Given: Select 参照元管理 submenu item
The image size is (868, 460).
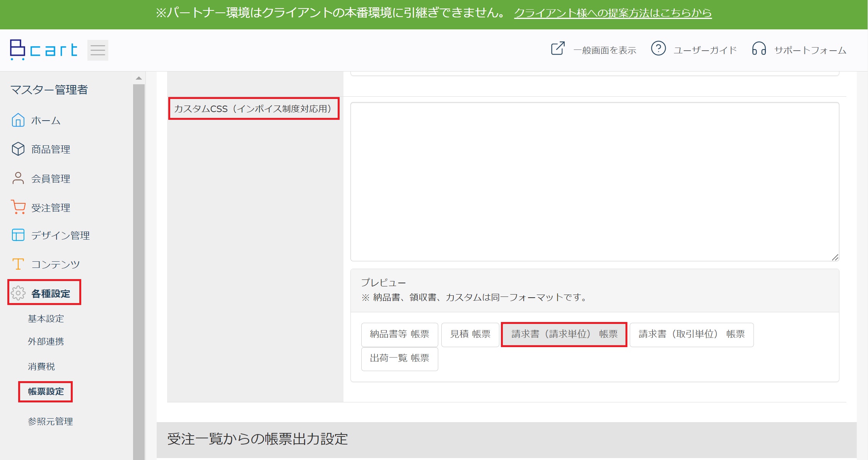Looking at the screenshot, I should (x=50, y=421).
